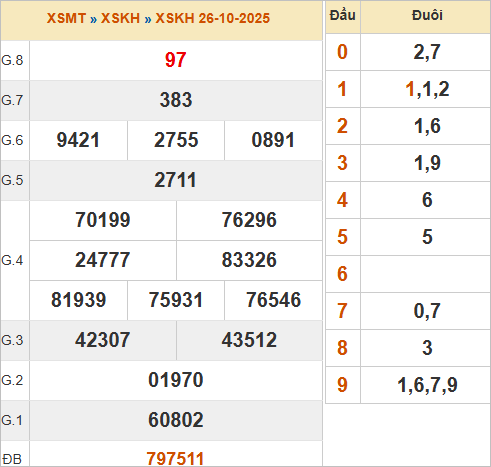This screenshot has height=467, width=491.
Task: Select the G.2 number 01970
Action: 176,380
